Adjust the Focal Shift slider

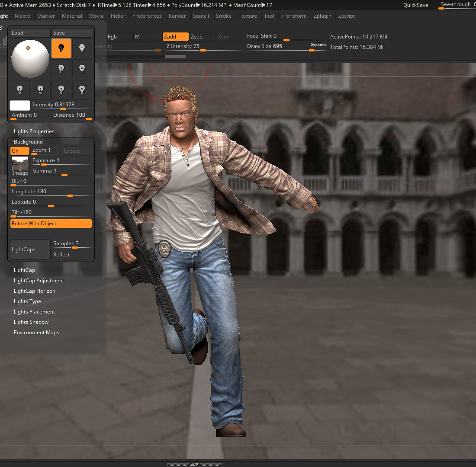(x=286, y=37)
